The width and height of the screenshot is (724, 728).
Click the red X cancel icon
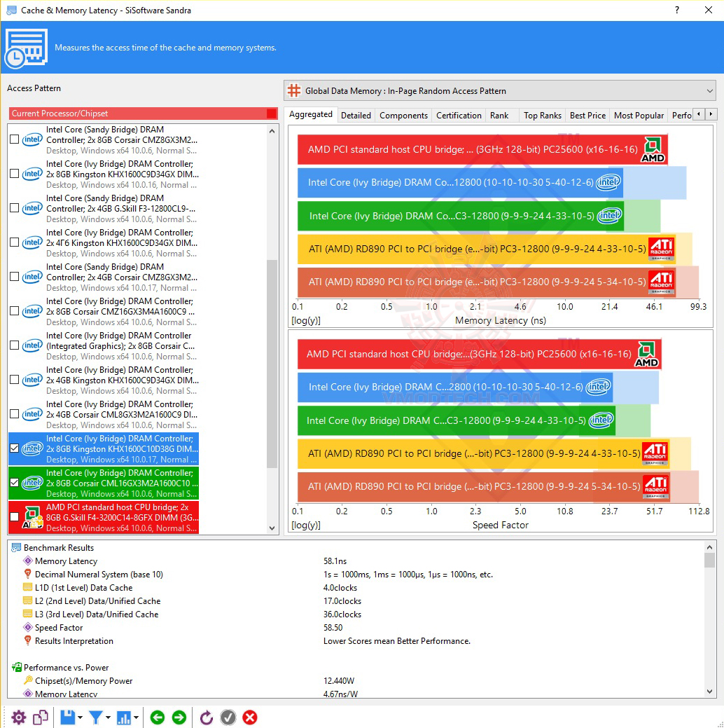point(250,717)
